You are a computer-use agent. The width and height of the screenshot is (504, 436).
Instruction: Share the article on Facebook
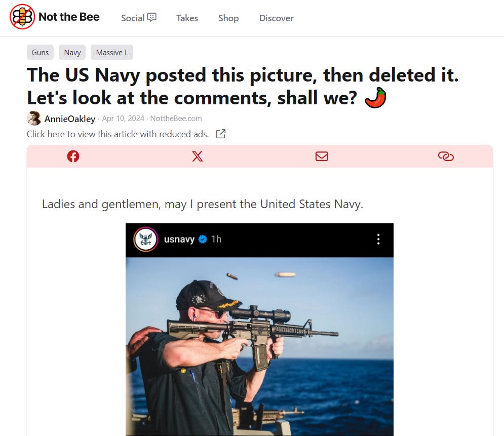[73, 156]
